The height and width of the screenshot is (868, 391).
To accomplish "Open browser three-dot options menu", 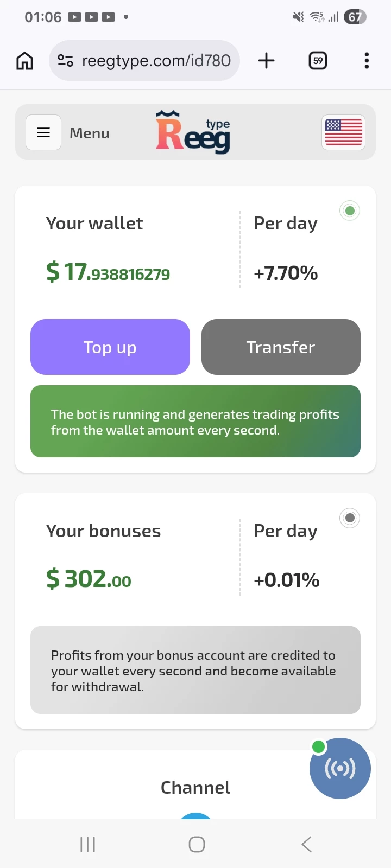I will click(x=367, y=60).
